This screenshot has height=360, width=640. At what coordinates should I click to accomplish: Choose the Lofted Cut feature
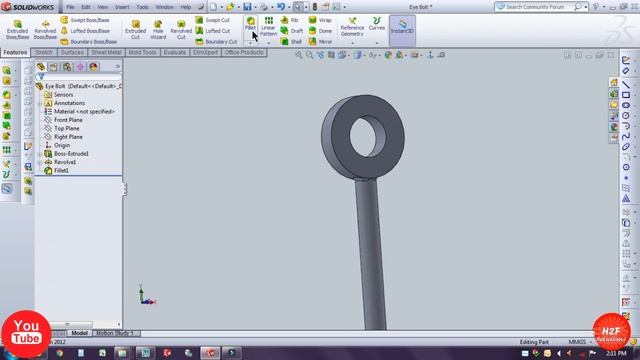213,31
